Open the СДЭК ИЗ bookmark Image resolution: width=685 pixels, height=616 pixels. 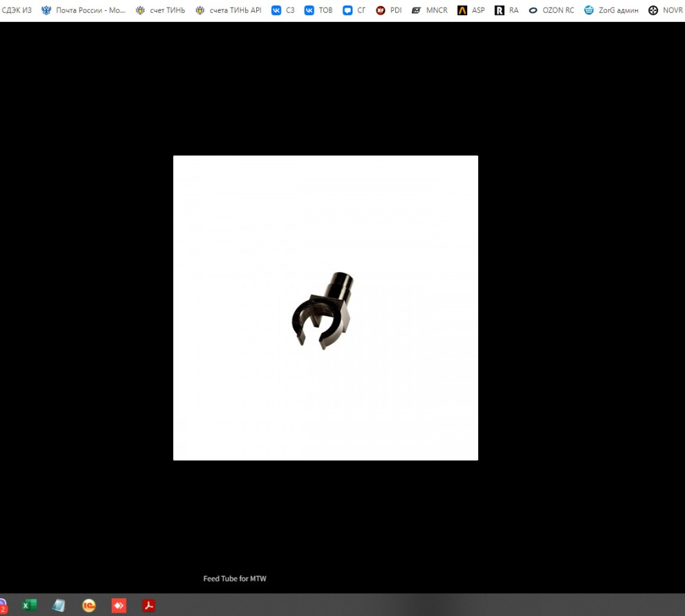[x=16, y=10]
